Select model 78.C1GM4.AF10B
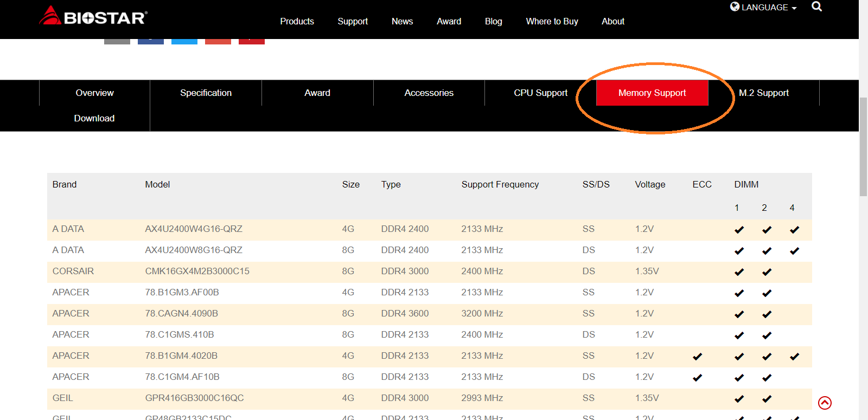Image resolution: width=868 pixels, height=420 pixels. coord(182,377)
